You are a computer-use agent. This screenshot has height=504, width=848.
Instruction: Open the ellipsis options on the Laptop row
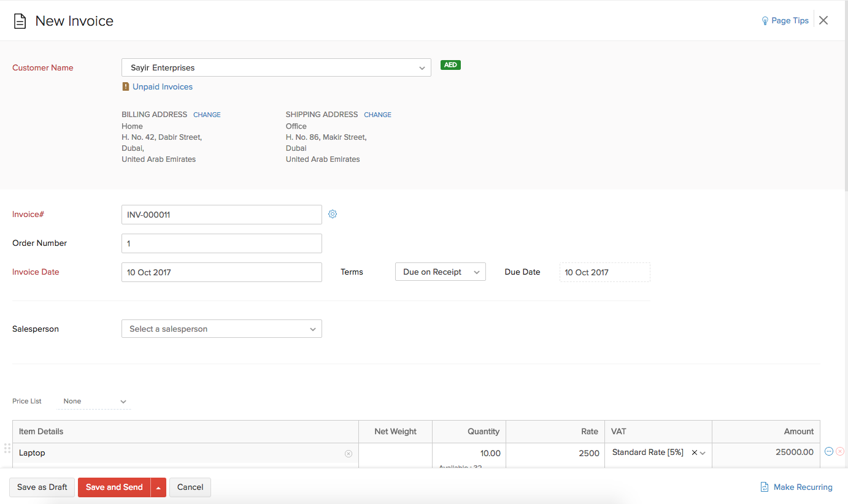pos(828,451)
